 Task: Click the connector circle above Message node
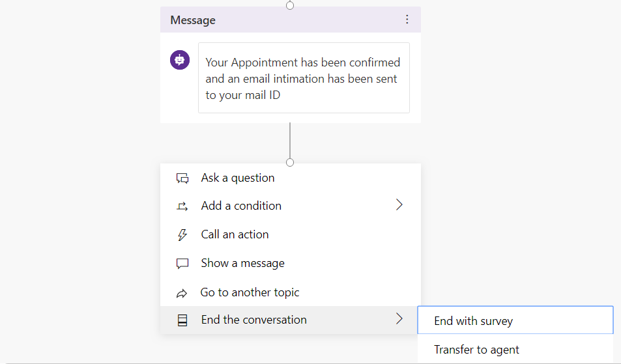pyautogui.click(x=290, y=5)
